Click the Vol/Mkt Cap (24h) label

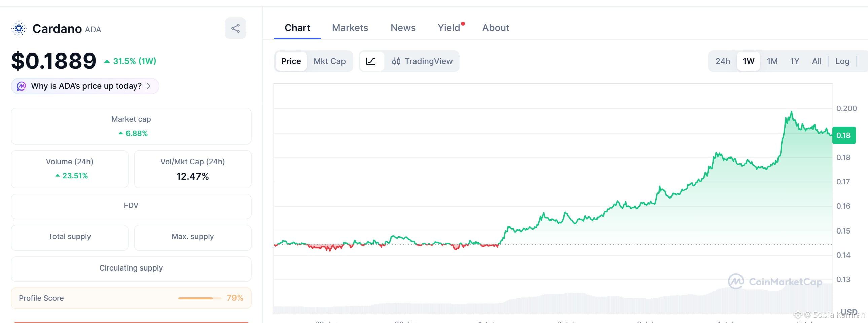pos(193,162)
